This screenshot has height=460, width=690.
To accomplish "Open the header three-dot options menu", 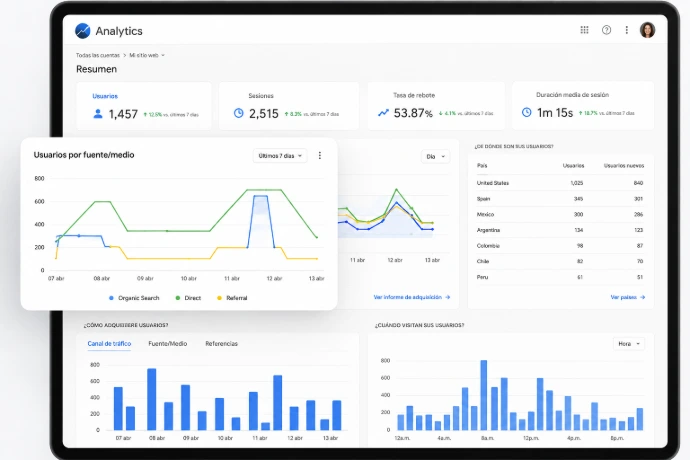I will click(x=627, y=30).
